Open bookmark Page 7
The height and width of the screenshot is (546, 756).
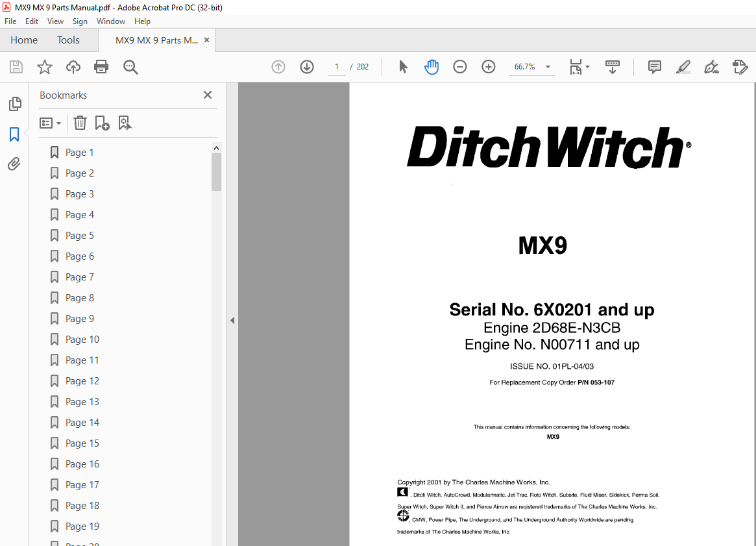pos(80,277)
